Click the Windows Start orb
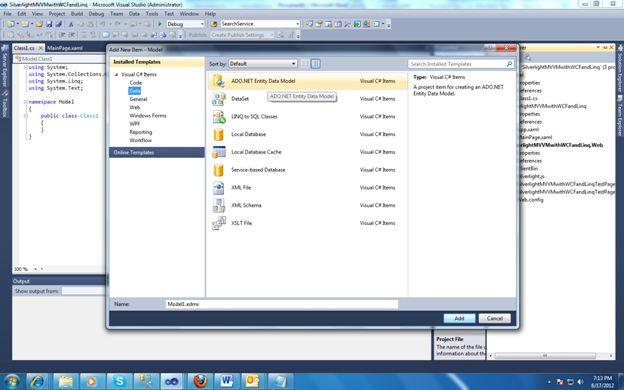This screenshot has width=624, height=390. 11,381
